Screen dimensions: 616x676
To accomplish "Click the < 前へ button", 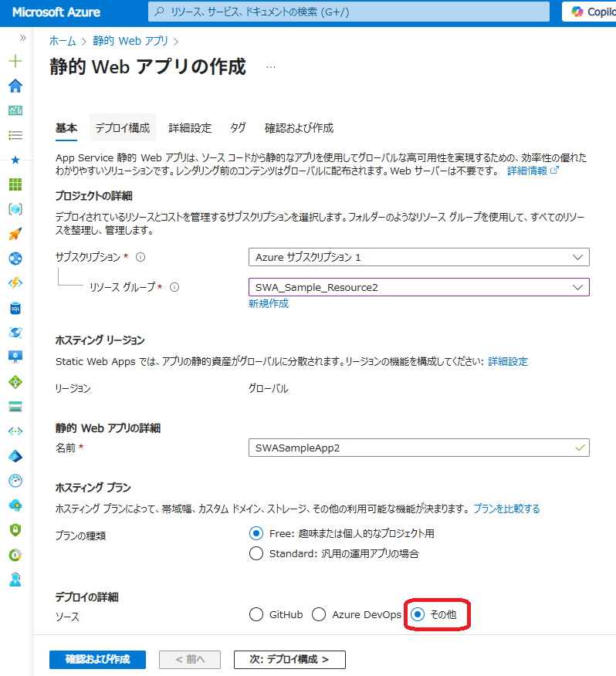I will click(x=190, y=659).
